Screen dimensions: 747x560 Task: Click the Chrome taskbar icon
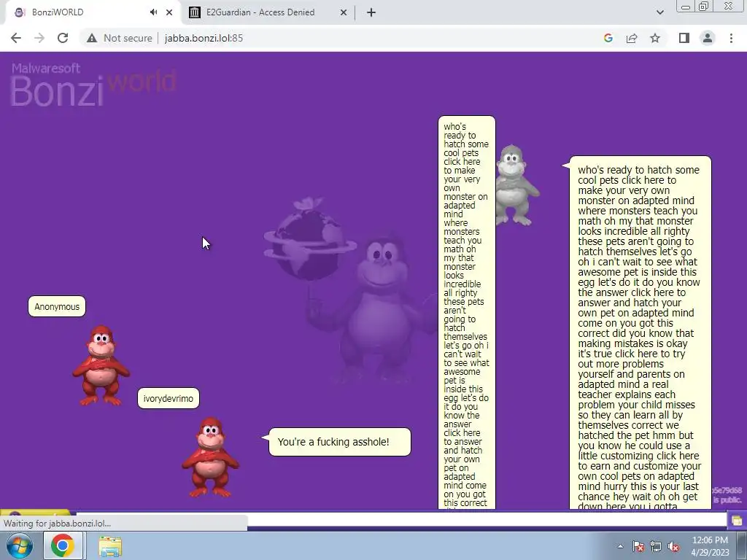click(x=63, y=545)
